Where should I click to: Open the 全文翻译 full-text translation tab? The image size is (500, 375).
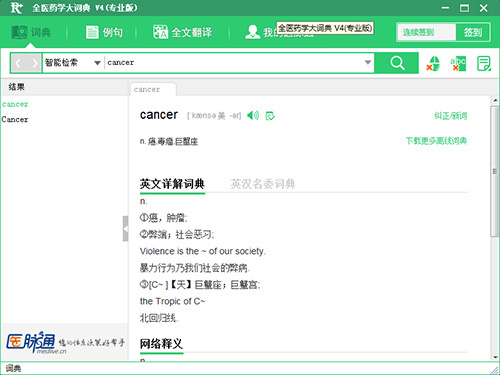pos(183,32)
